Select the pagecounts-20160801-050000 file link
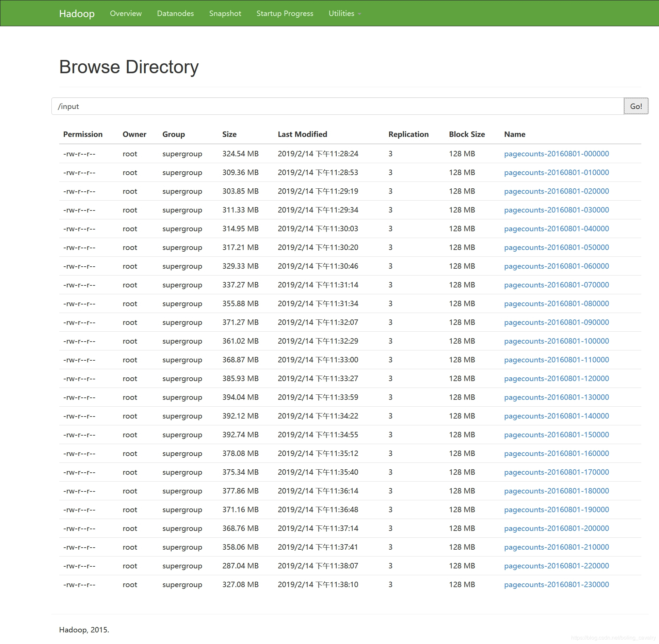Viewport: 659px width, 644px height. point(556,247)
